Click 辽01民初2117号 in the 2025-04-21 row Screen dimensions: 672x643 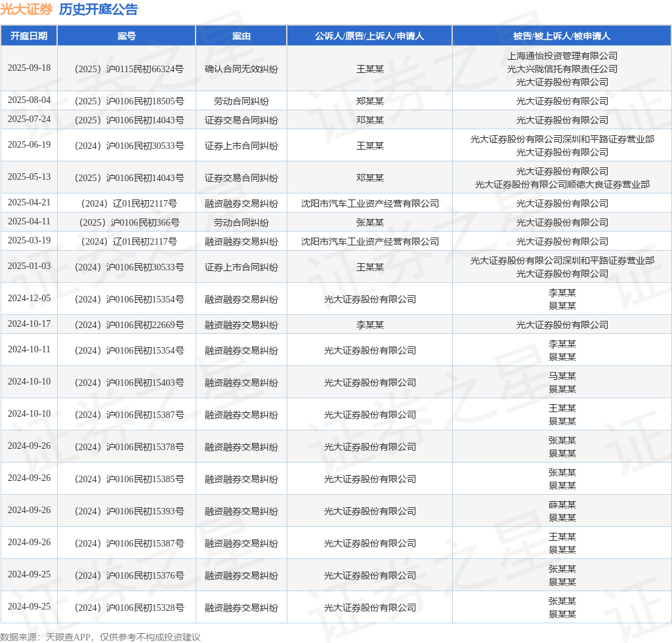[129, 203]
